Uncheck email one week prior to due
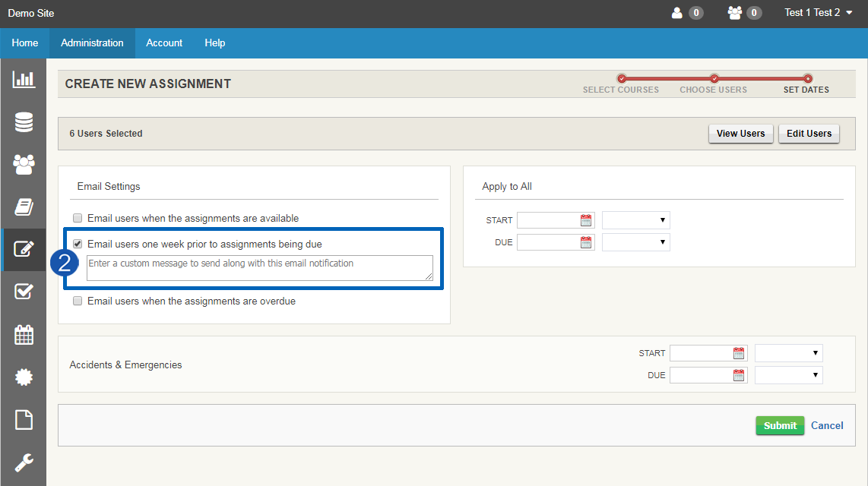The image size is (868, 486). (x=78, y=245)
